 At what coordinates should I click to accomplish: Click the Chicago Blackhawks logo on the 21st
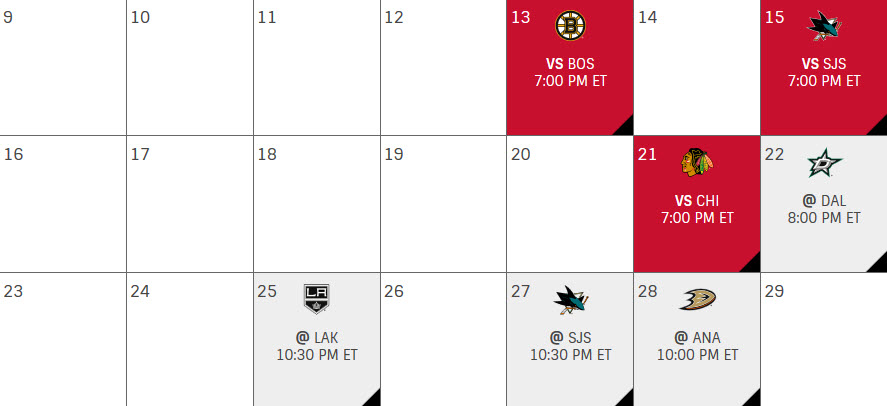[697, 163]
